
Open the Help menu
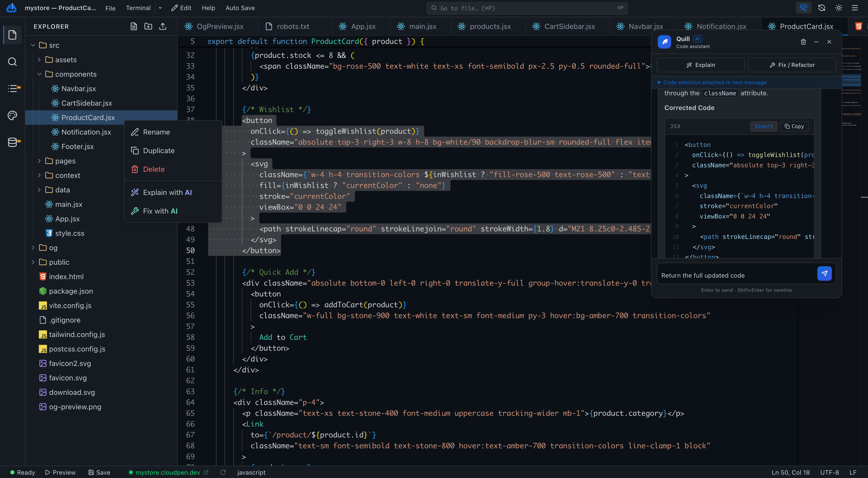pyautogui.click(x=208, y=8)
